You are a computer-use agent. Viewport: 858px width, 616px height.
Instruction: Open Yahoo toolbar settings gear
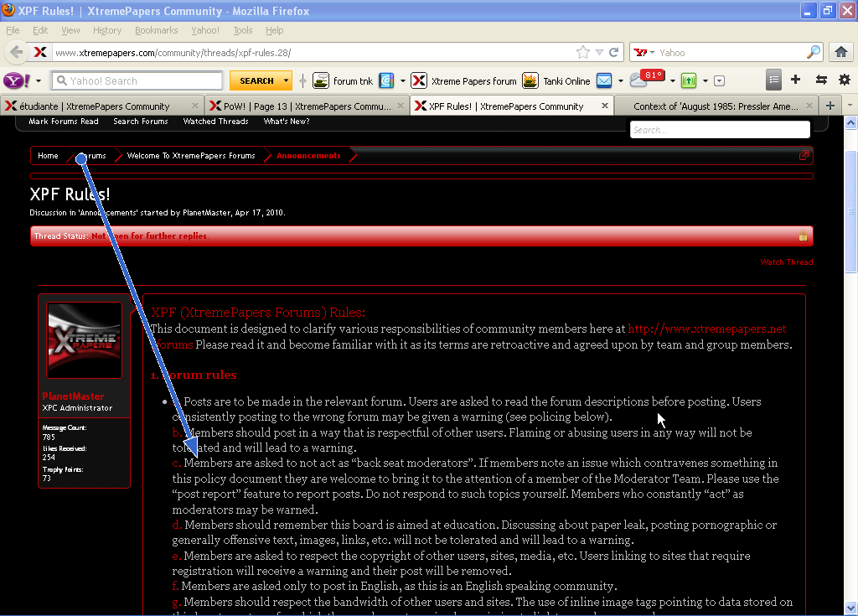[x=845, y=80]
